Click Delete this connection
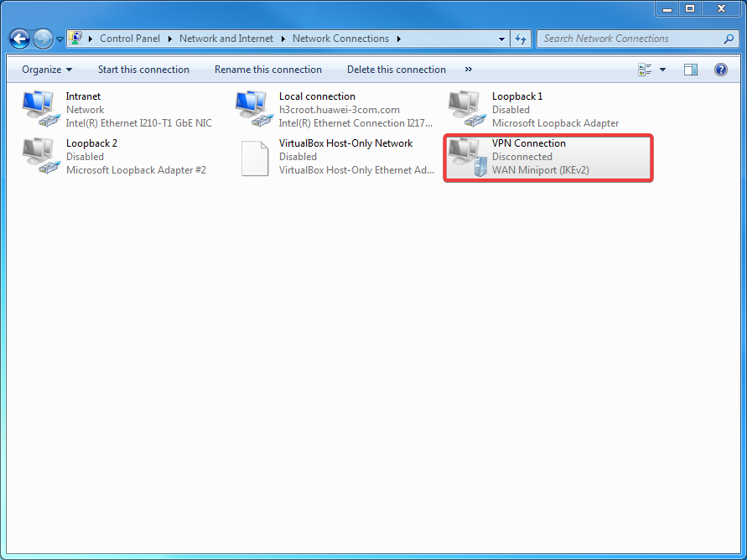 coord(397,70)
